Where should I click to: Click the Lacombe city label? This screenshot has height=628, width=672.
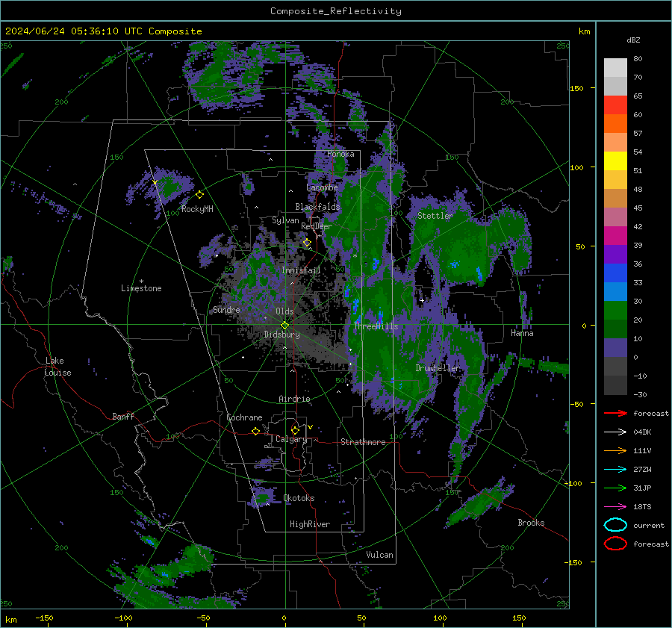[x=322, y=187]
